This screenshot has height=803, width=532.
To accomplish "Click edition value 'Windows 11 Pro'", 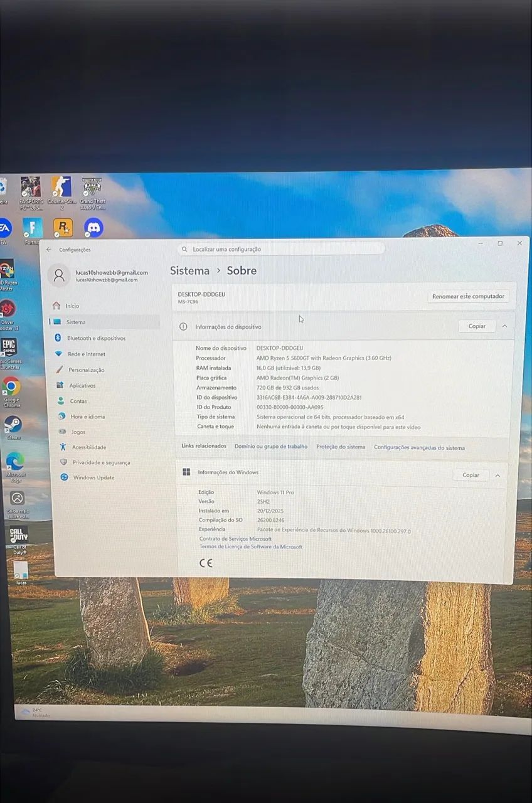I will pos(275,492).
